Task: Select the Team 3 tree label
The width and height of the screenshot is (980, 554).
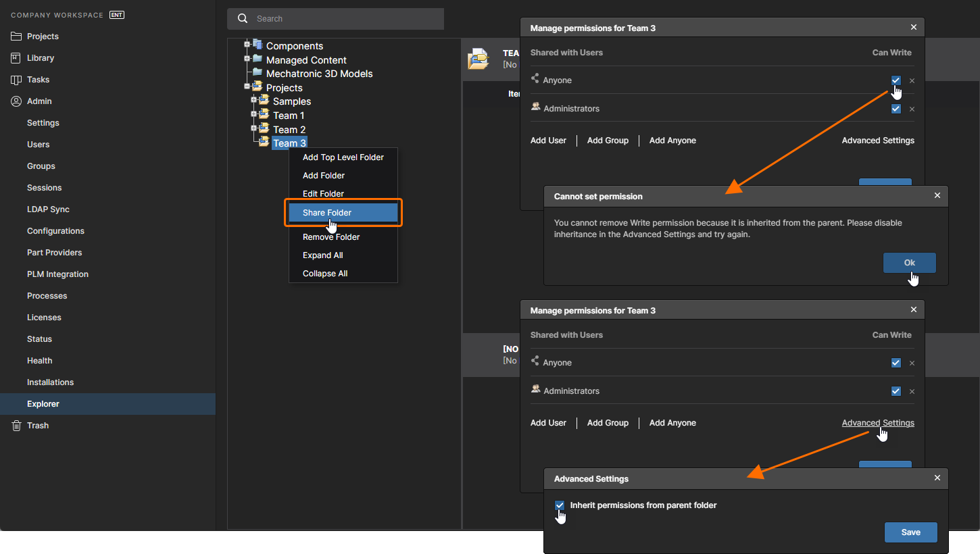Action: [x=289, y=143]
